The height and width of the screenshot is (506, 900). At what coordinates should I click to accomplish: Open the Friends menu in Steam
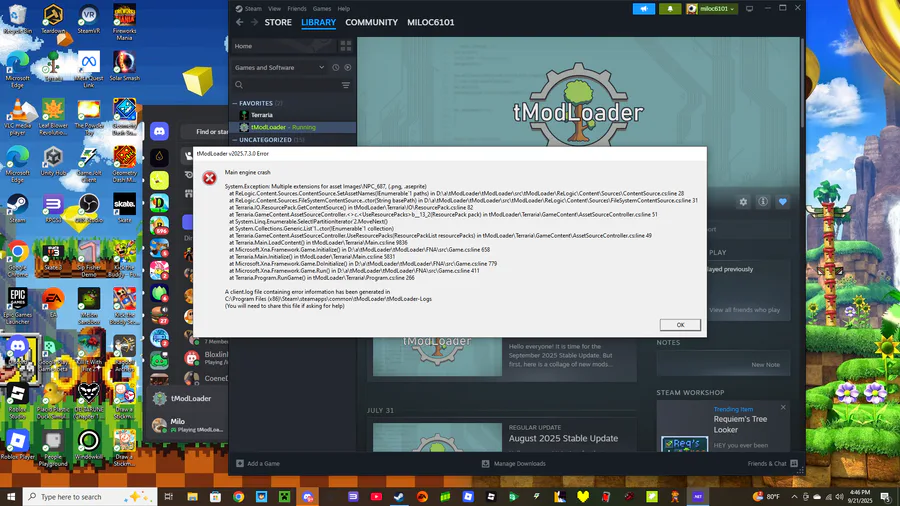click(x=297, y=9)
